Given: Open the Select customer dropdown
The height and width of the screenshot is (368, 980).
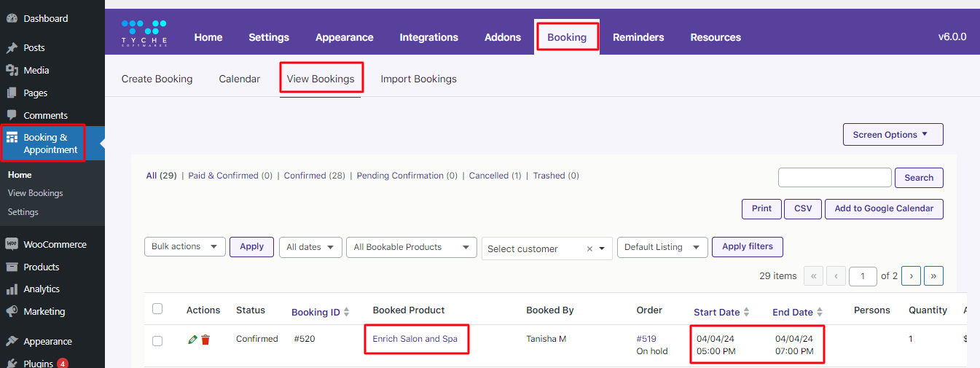Looking at the screenshot, I should (547, 248).
